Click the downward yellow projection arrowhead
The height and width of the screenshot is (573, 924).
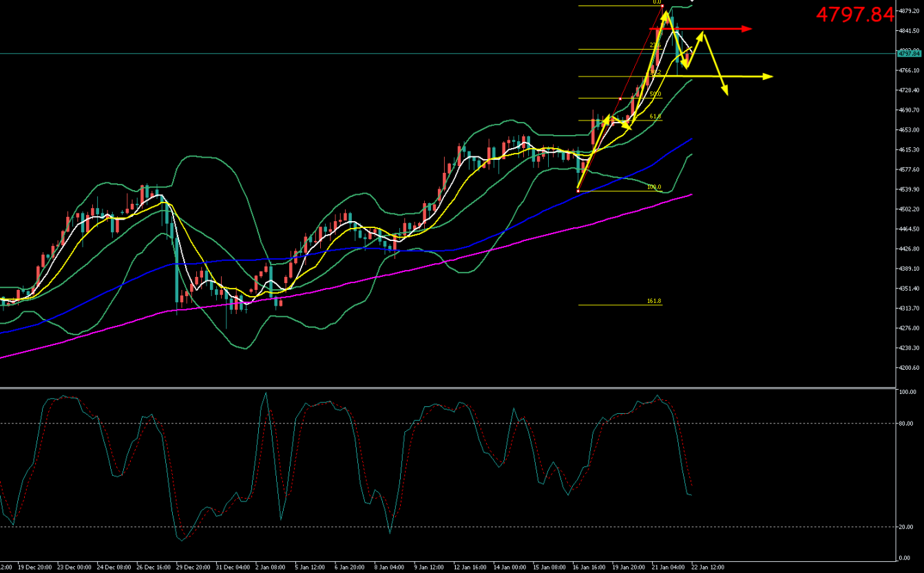(x=724, y=92)
